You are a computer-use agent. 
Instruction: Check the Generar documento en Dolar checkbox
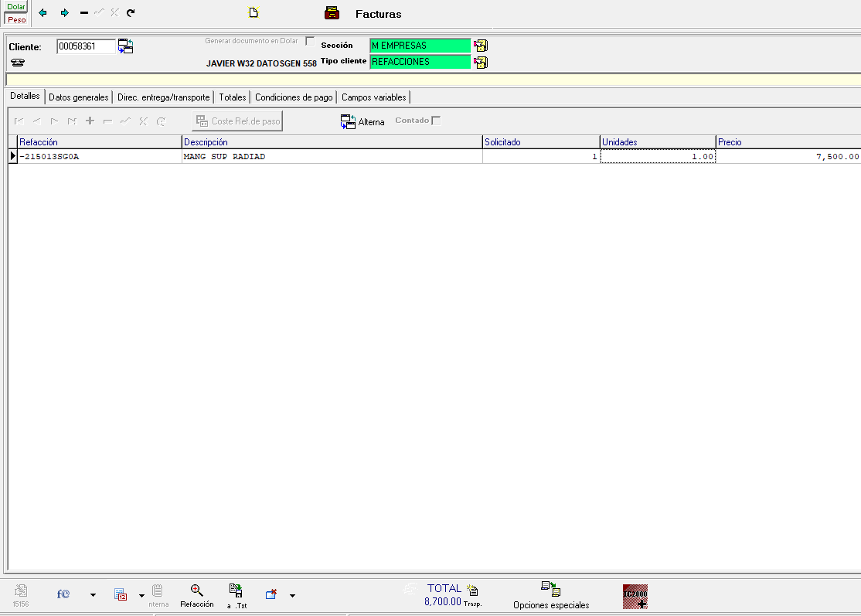310,41
